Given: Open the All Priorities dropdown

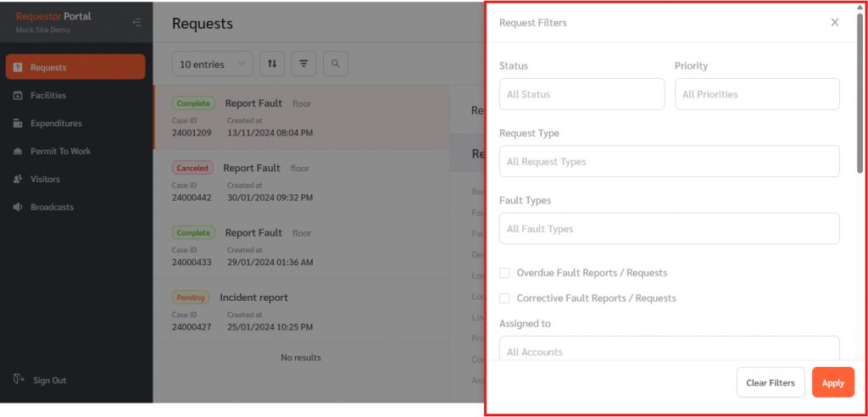Looking at the screenshot, I should [x=756, y=94].
